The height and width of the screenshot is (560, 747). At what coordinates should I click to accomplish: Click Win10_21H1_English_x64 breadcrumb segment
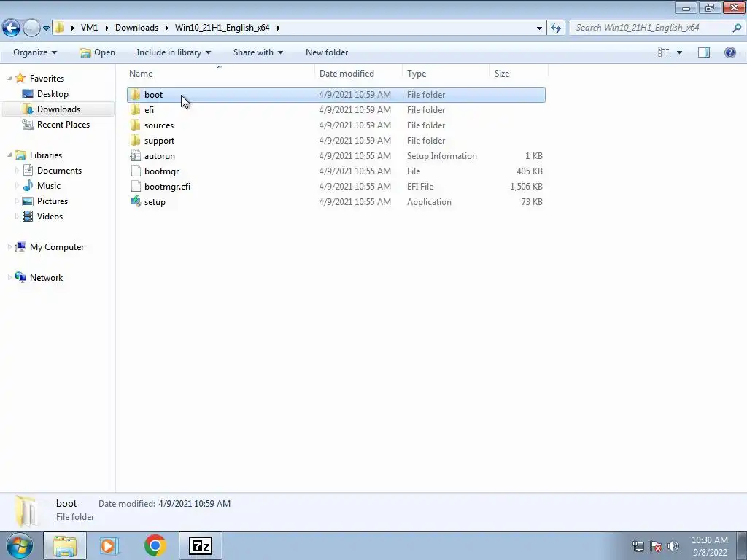tap(222, 28)
